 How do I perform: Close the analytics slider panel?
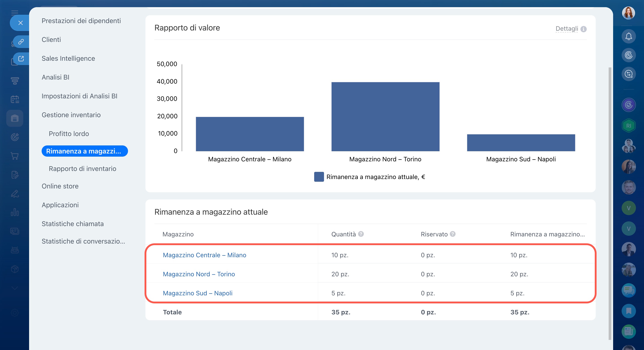[21, 23]
